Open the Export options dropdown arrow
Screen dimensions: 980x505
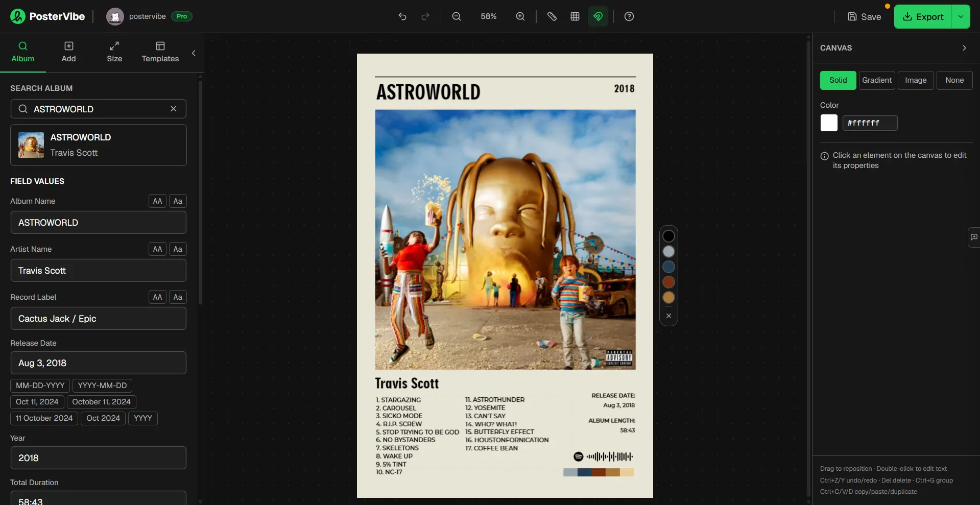coord(961,16)
